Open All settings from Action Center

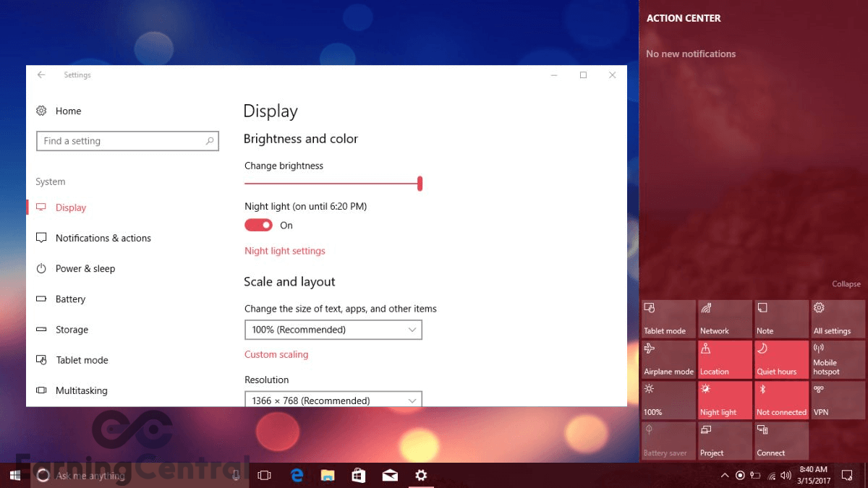(x=837, y=319)
